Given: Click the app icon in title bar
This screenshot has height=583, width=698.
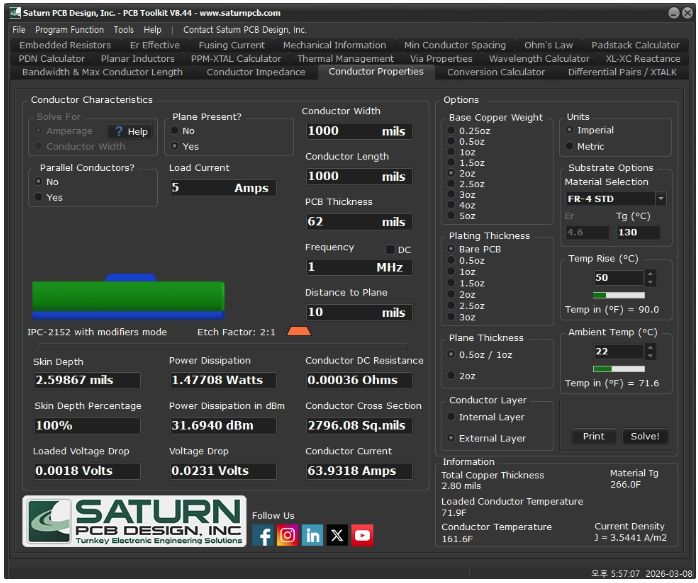Looking at the screenshot, I should (x=15, y=12).
